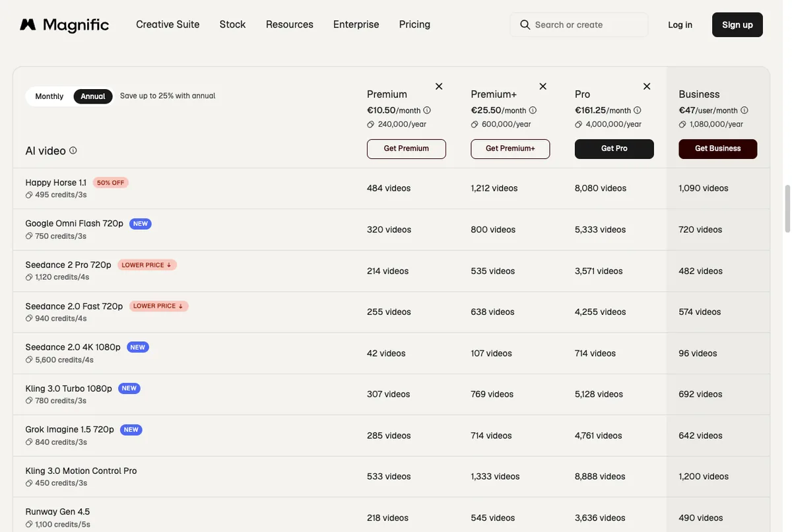Click the Log in link
The width and height of the screenshot is (792, 532).
680,25
